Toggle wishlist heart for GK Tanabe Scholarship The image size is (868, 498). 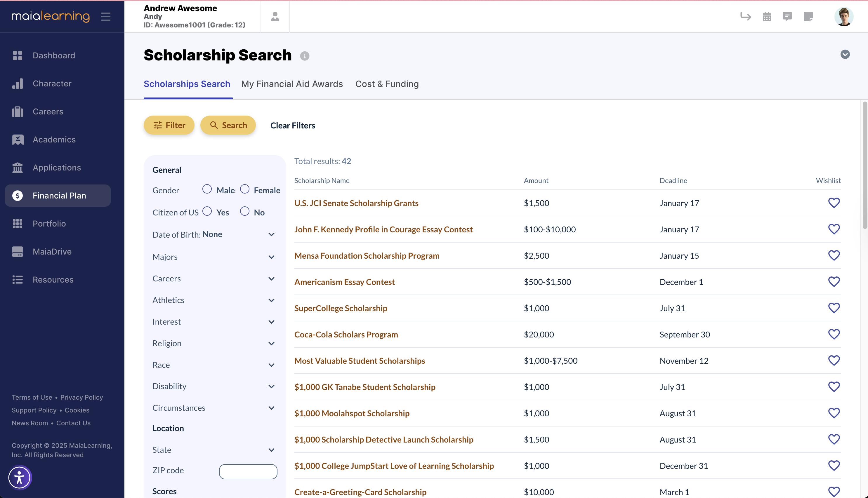click(834, 387)
